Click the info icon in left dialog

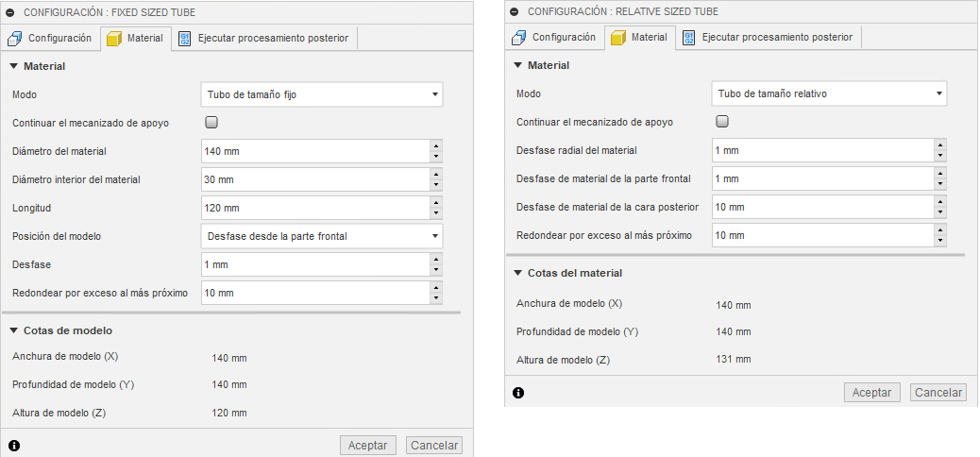tap(14, 445)
